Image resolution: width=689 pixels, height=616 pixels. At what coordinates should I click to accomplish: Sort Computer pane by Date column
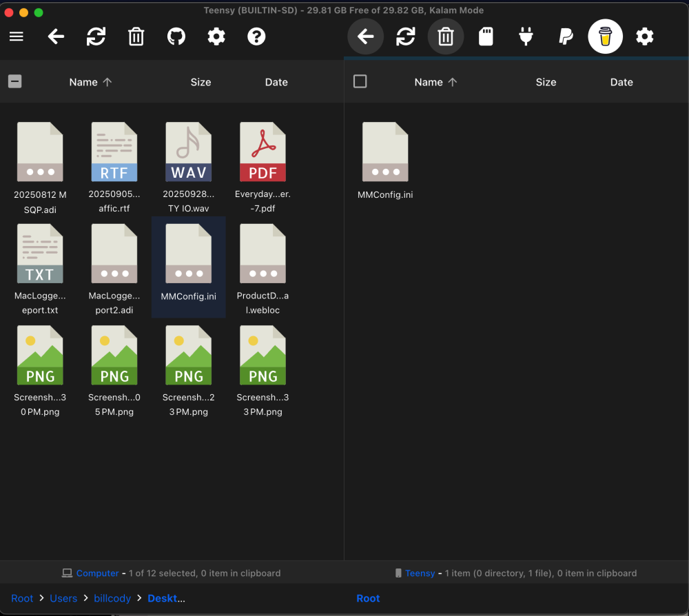tap(276, 82)
